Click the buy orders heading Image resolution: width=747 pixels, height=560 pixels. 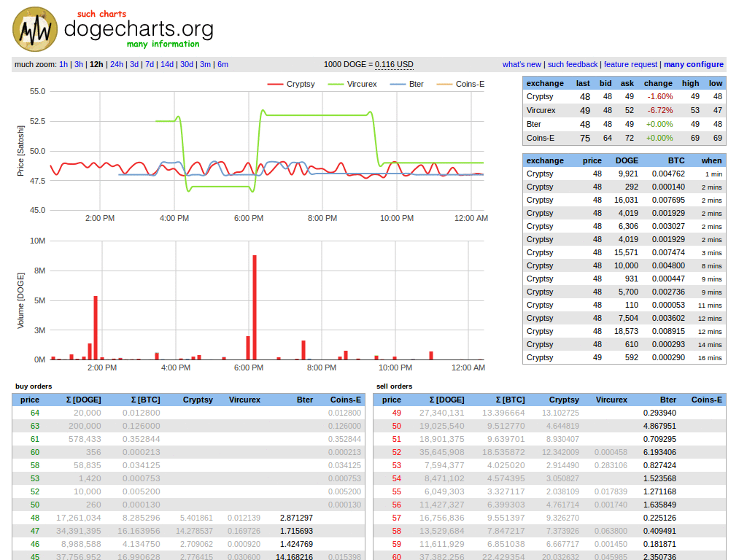(x=34, y=386)
